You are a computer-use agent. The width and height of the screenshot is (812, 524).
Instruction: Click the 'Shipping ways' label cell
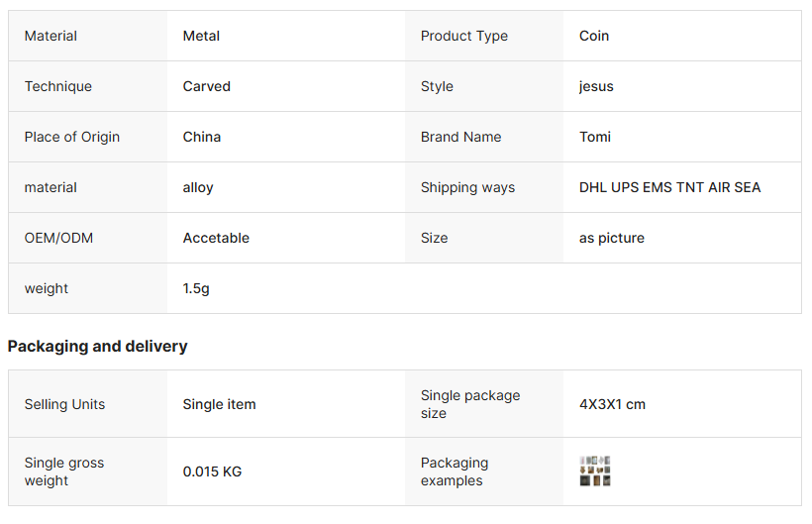pos(467,187)
